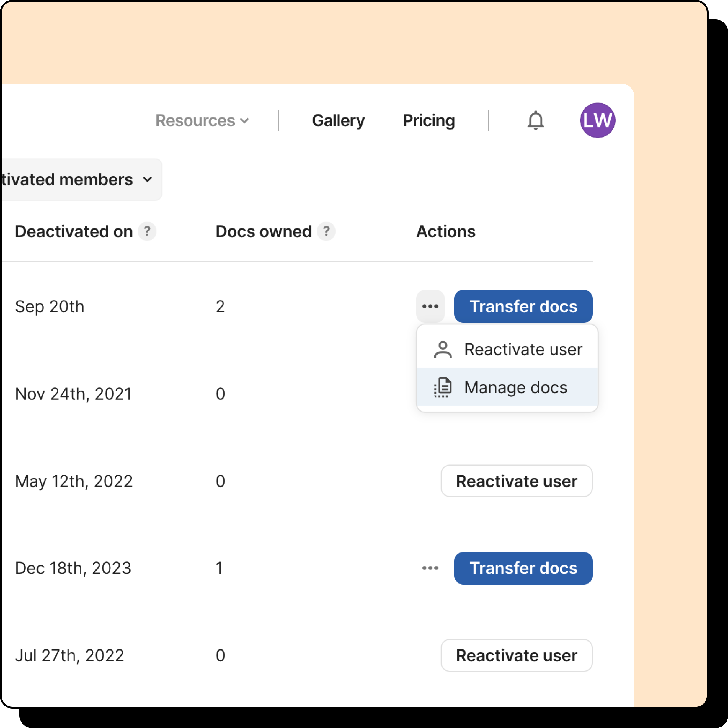
Task: Open the LW user avatar menu
Action: point(597,120)
